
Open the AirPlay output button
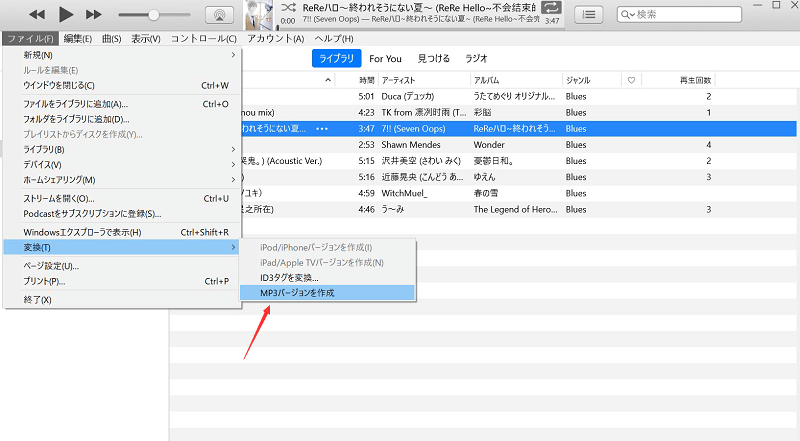[219, 15]
